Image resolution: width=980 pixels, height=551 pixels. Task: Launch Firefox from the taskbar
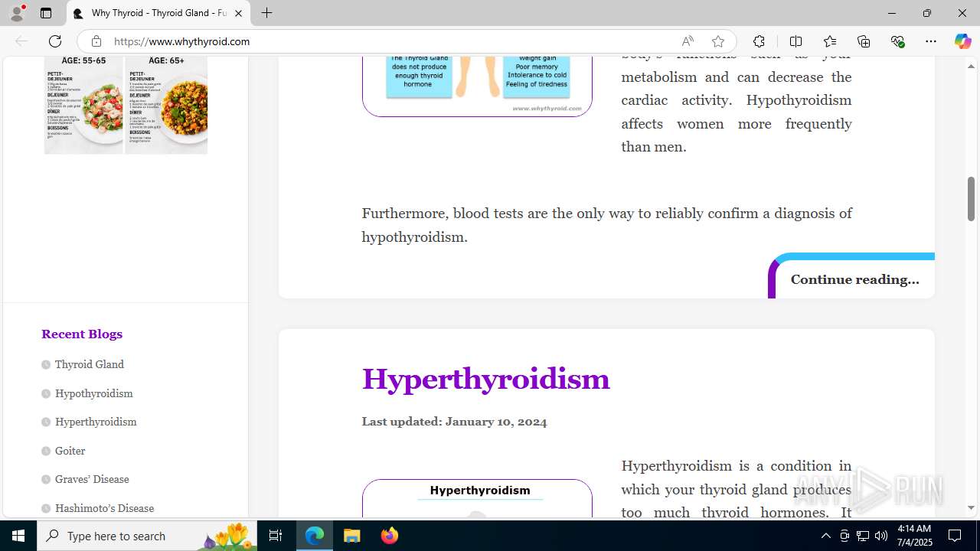click(390, 536)
